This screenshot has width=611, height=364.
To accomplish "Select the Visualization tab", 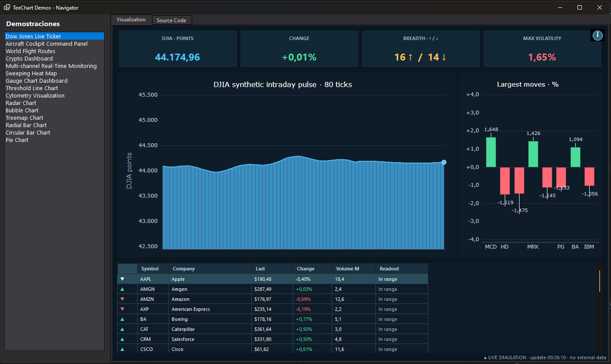I will pyautogui.click(x=131, y=19).
